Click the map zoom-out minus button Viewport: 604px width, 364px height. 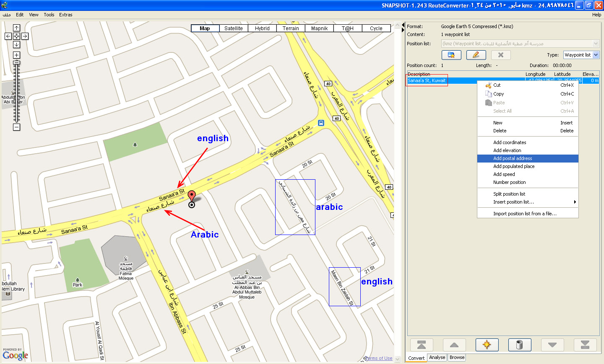point(16,127)
